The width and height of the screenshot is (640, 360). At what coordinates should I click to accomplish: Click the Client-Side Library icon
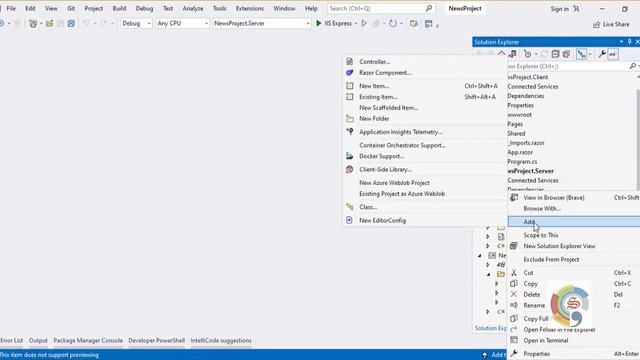(x=349, y=169)
